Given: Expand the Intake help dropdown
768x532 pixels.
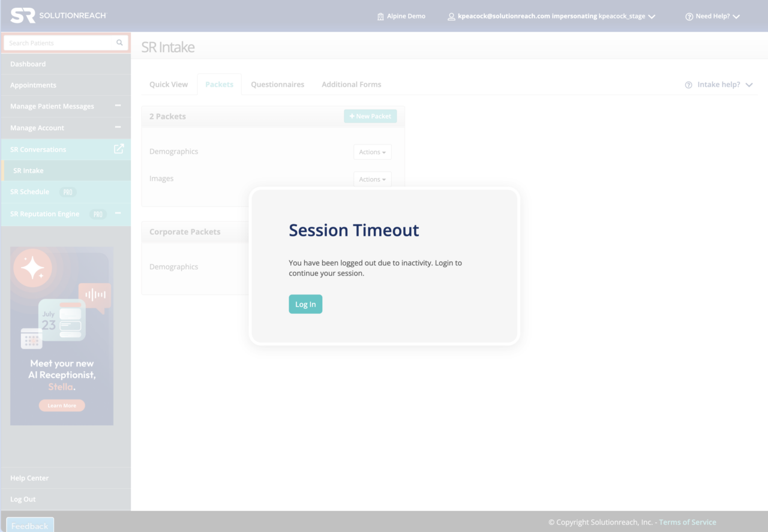Looking at the screenshot, I should coord(749,85).
